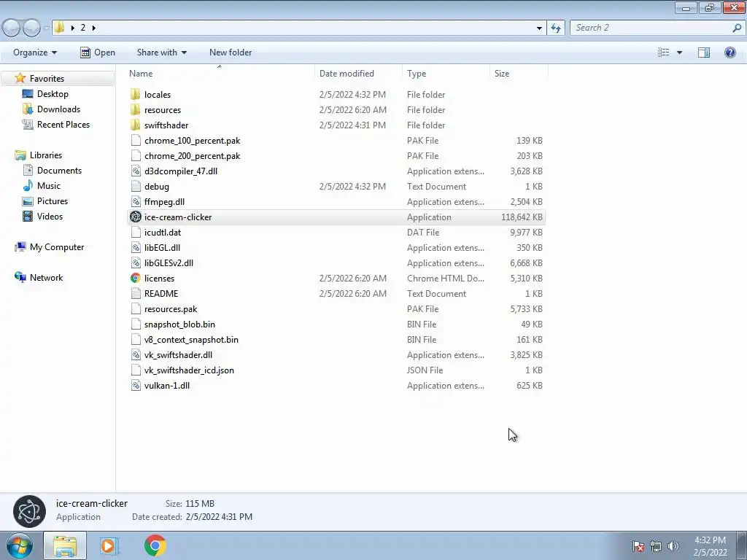
Task: Click the README text document icon
Action: coord(136,293)
